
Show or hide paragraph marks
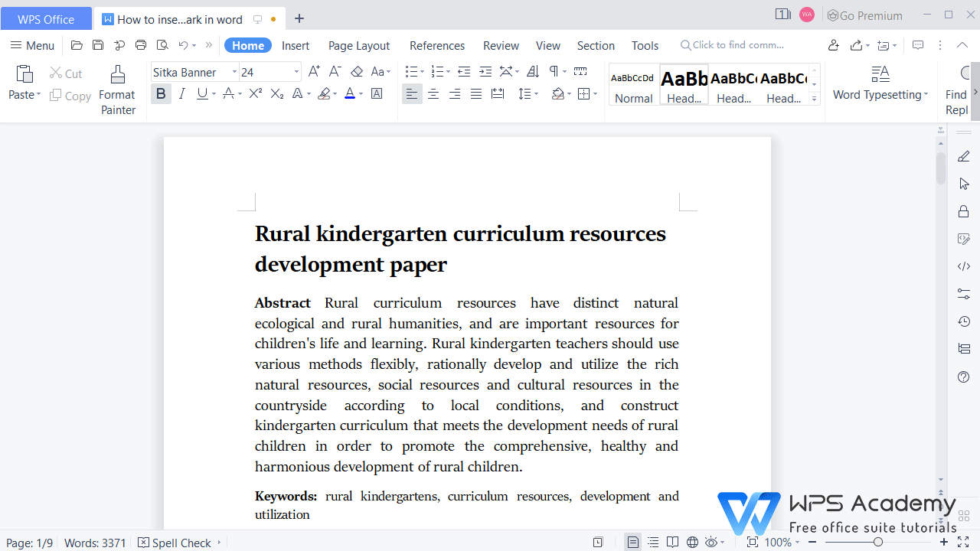tap(555, 71)
